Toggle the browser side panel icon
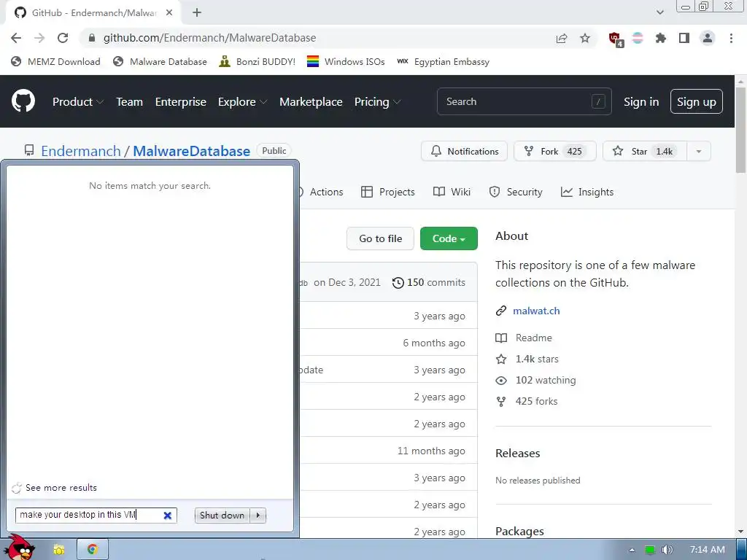 coord(684,38)
